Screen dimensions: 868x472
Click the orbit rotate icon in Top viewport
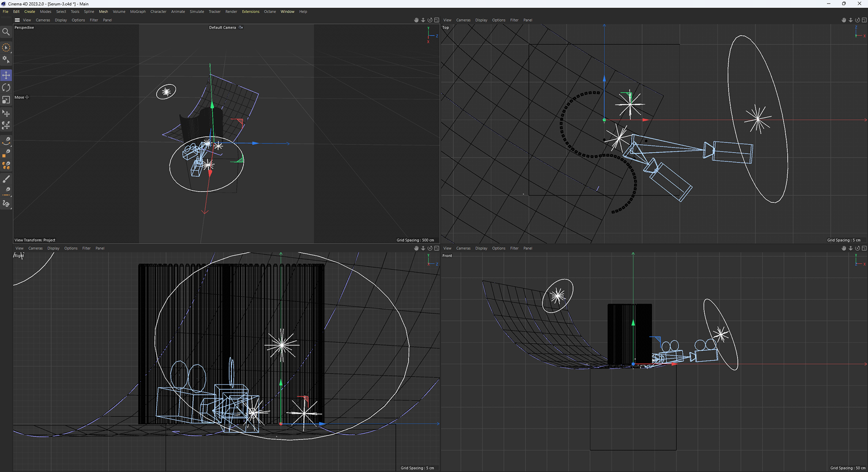click(x=857, y=20)
